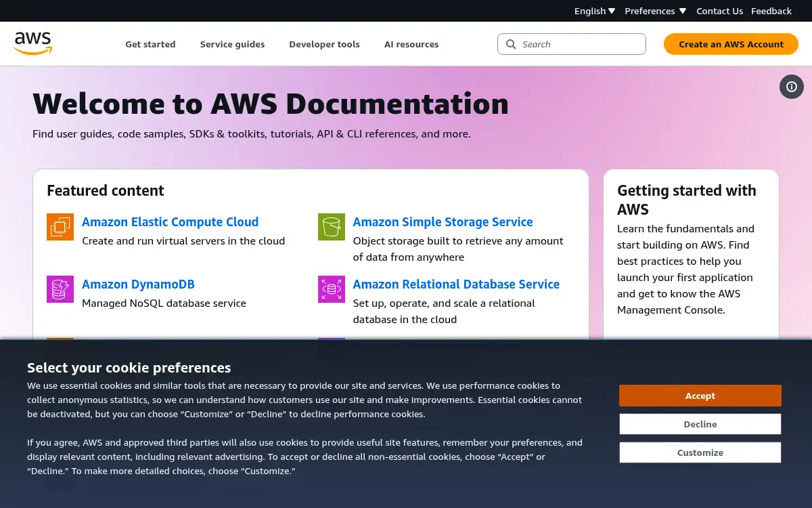Click the Amazon RDS icon

(332, 289)
